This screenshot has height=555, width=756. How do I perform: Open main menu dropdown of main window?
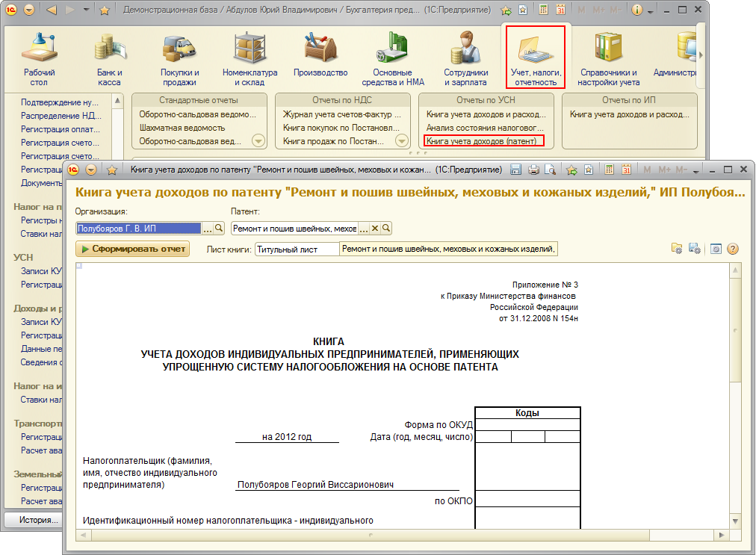pyautogui.click(x=29, y=10)
